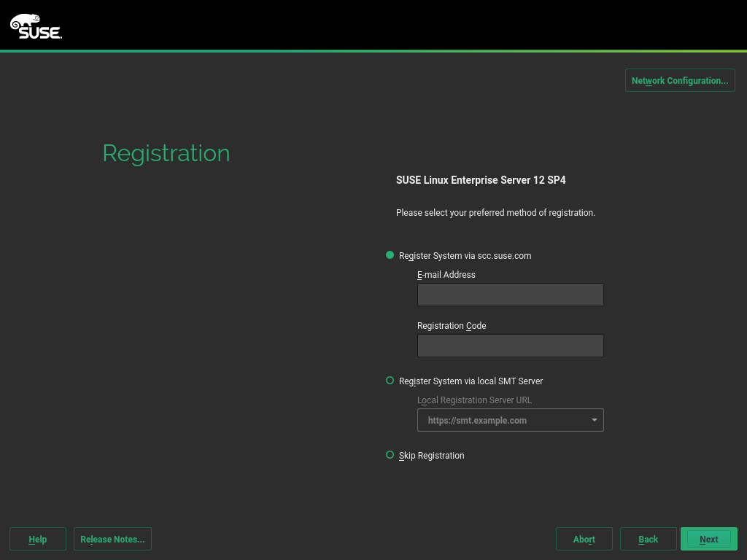The width and height of the screenshot is (747, 560).
Task: Expand the Local Registration Server URL dropdown arrow
Action: 595,420
